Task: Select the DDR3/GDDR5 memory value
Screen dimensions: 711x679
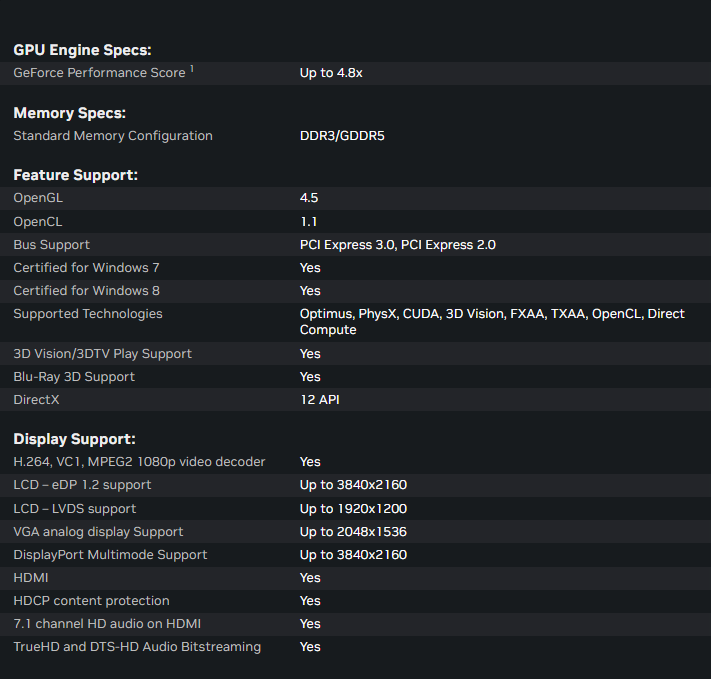Action: coord(342,136)
